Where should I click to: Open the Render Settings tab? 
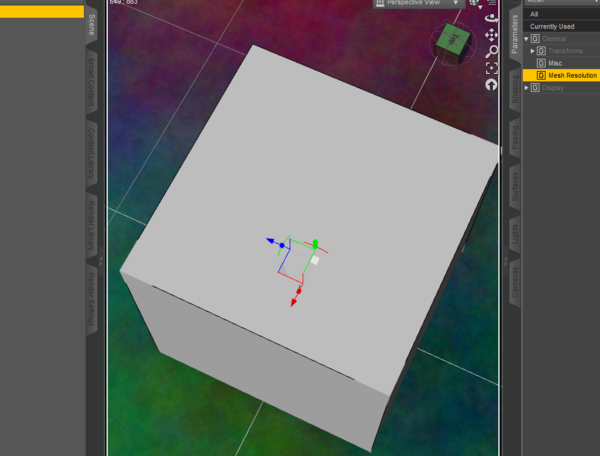(x=91, y=299)
